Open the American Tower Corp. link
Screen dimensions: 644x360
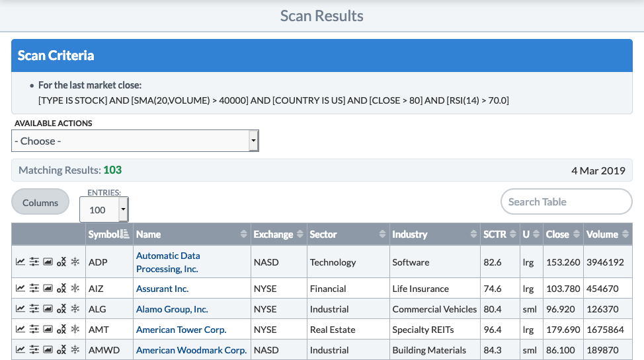(x=181, y=330)
